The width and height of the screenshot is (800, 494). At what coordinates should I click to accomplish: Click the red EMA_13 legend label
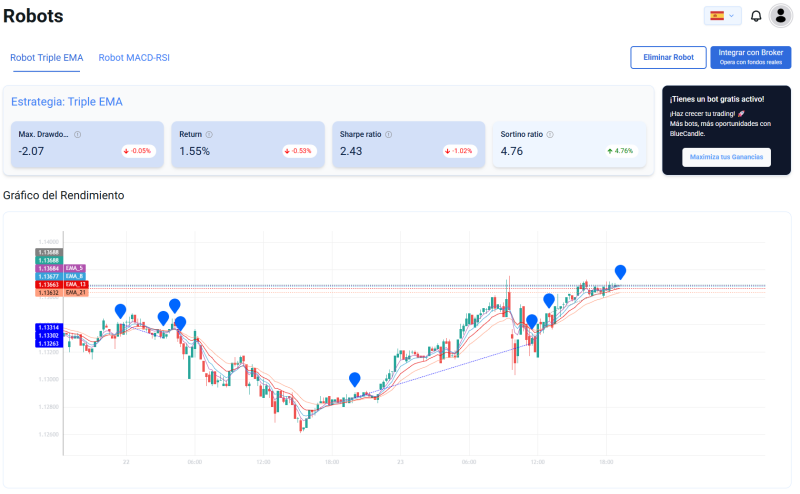click(x=77, y=284)
